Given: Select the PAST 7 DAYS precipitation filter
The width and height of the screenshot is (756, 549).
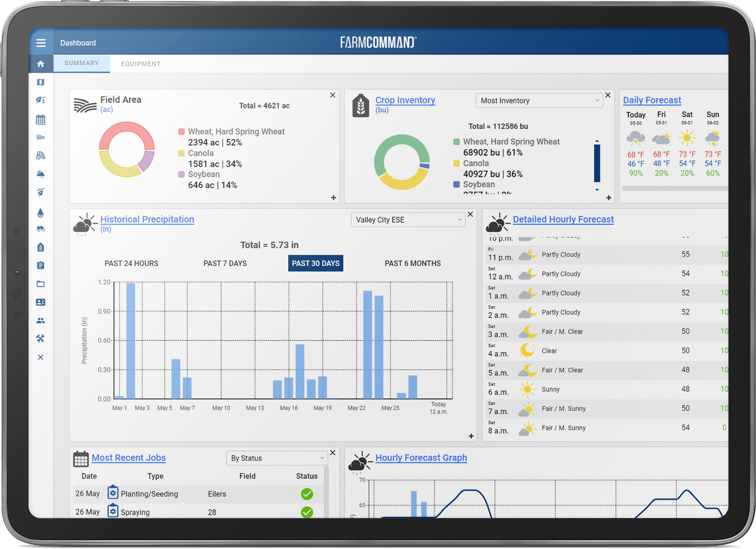Looking at the screenshot, I should [225, 263].
